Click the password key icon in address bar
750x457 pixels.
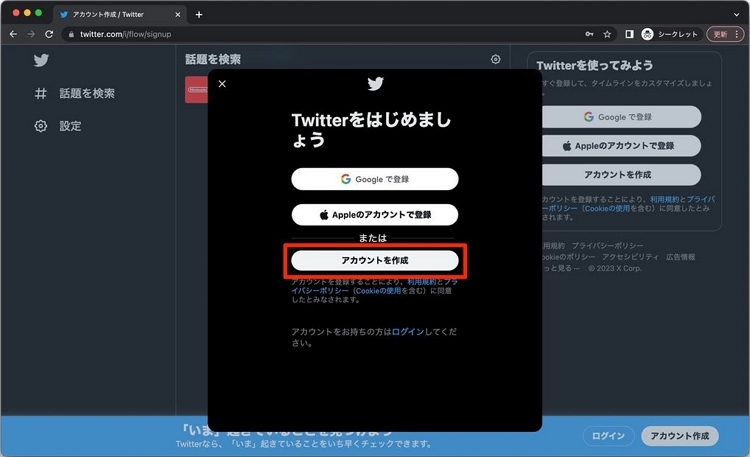[x=589, y=34]
